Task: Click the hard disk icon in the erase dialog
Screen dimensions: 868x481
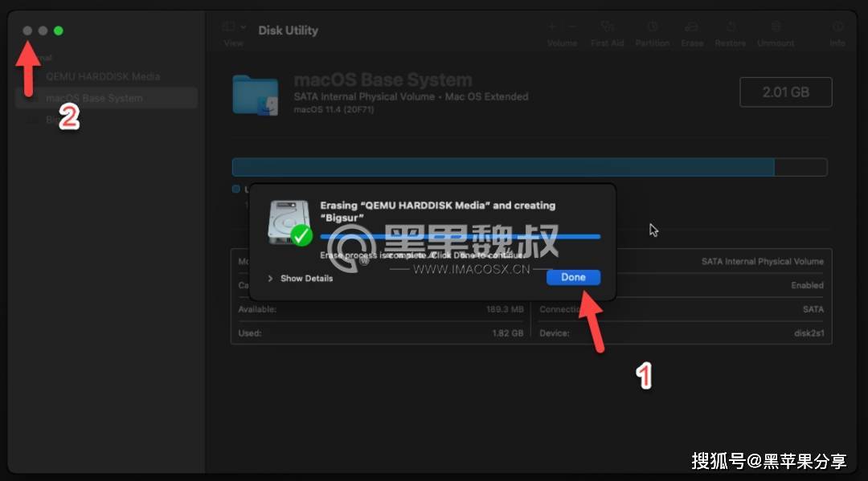Action: 289,222
